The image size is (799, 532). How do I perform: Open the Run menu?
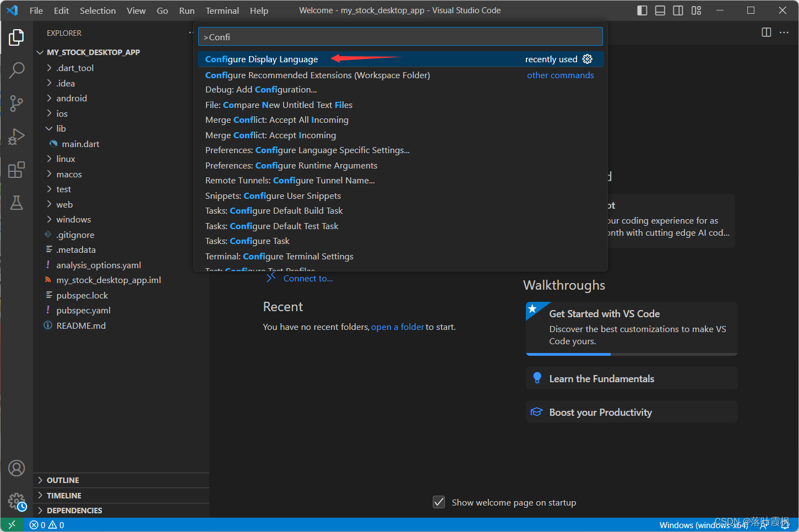click(187, 10)
